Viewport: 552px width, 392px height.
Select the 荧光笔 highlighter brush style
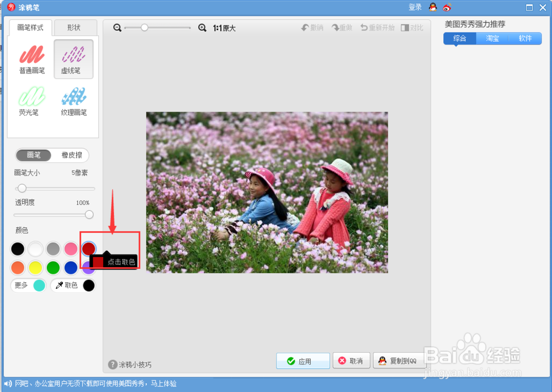tap(31, 101)
